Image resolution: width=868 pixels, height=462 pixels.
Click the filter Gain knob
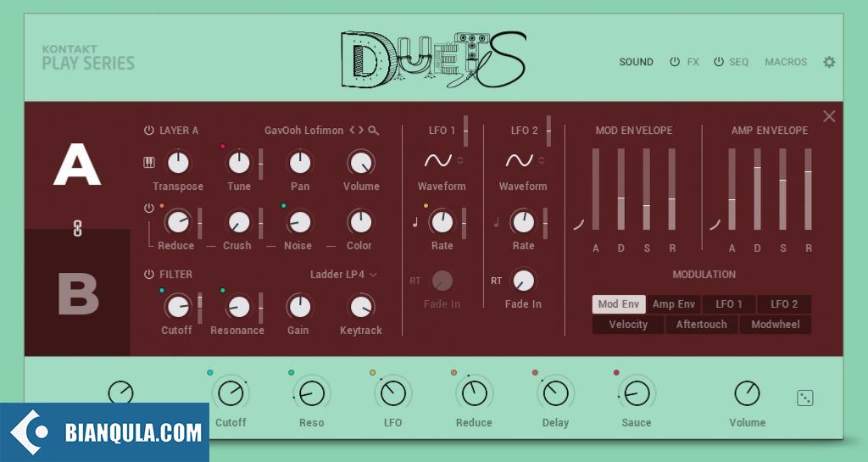pos(300,307)
